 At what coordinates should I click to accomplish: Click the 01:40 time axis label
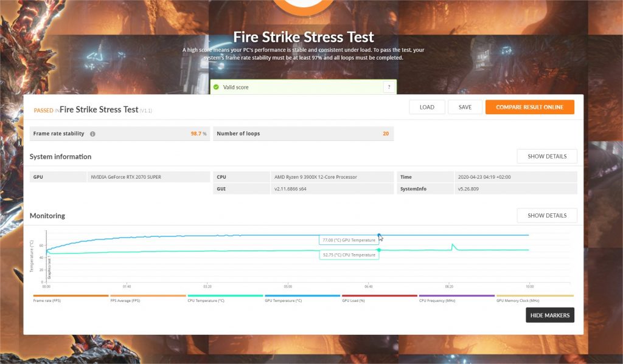[x=127, y=287]
